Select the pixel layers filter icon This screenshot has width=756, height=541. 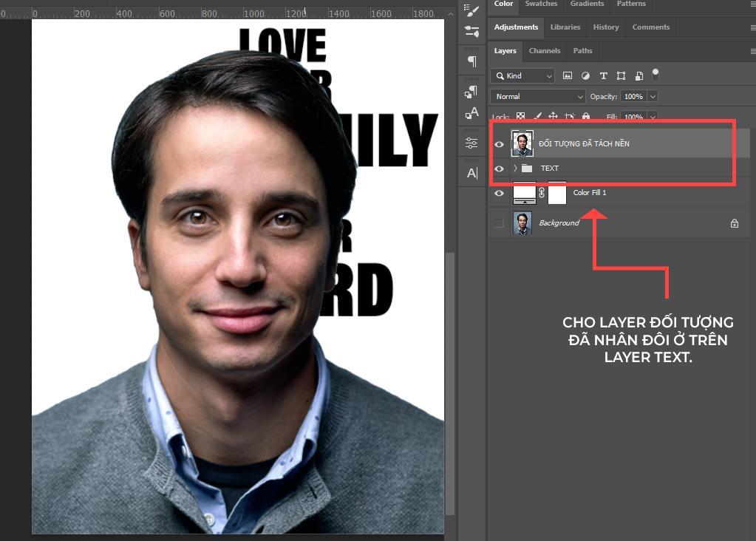pos(568,75)
